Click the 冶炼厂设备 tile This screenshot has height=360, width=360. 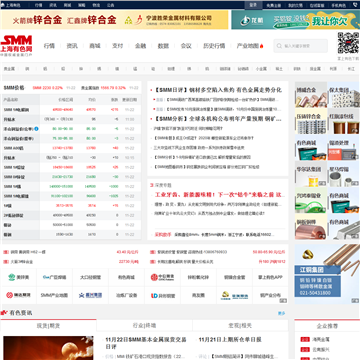pyautogui.click(x=127, y=295)
